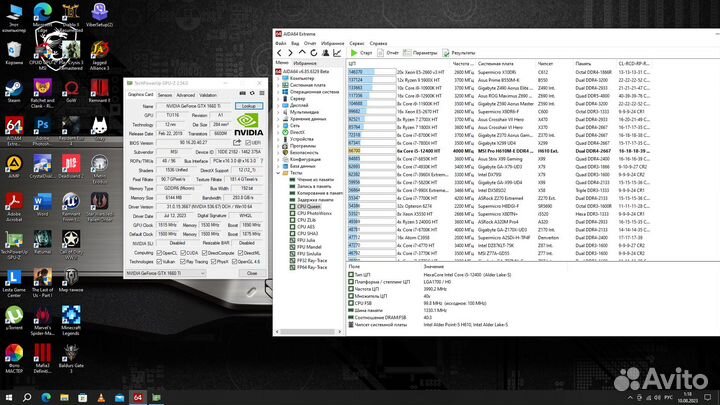The image size is (720, 405).
Task: Click taskbar search magnifier icon
Action: tap(27, 397)
